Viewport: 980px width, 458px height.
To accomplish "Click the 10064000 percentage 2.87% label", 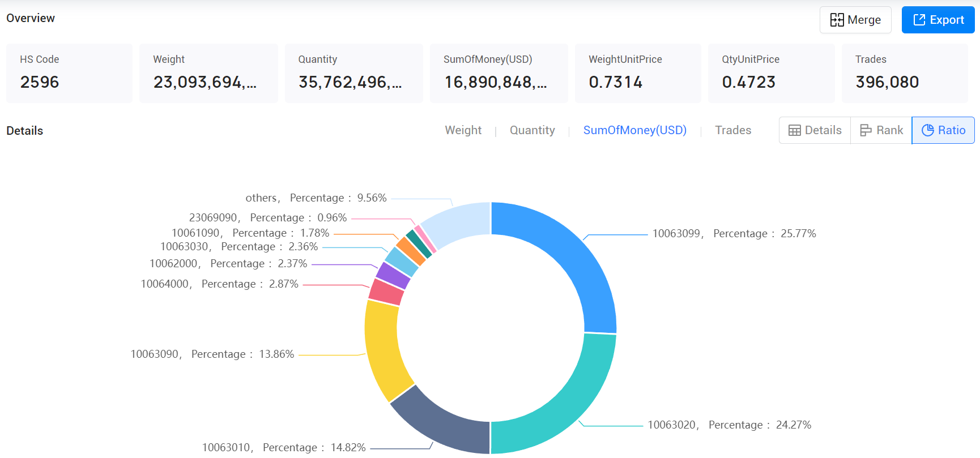I will 220,284.
